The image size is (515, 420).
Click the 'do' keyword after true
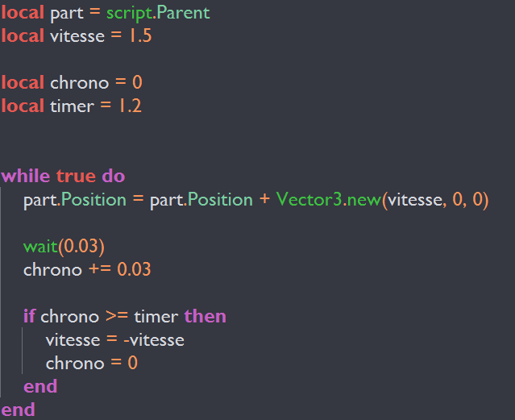pyautogui.click(x=113, y=176)
